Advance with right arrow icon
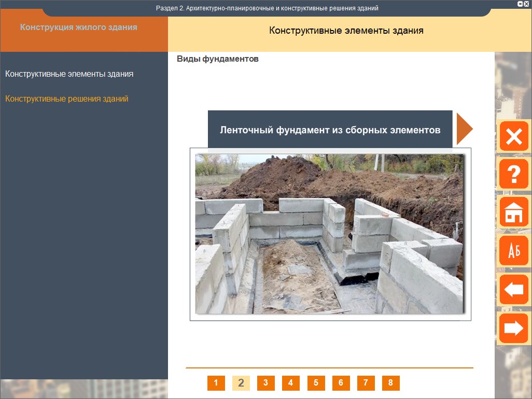The image size is (532, 399). (x=513, y=328)
